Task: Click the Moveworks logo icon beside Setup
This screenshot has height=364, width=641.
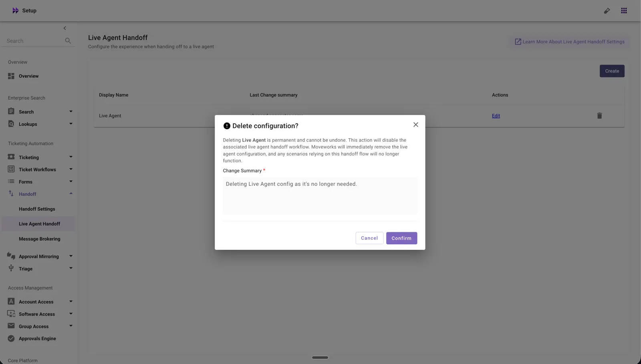Action: [15, 10]
